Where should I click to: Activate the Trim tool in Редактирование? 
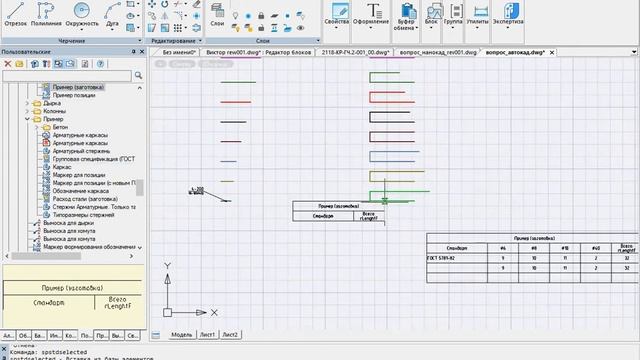(x=178, y=4)
